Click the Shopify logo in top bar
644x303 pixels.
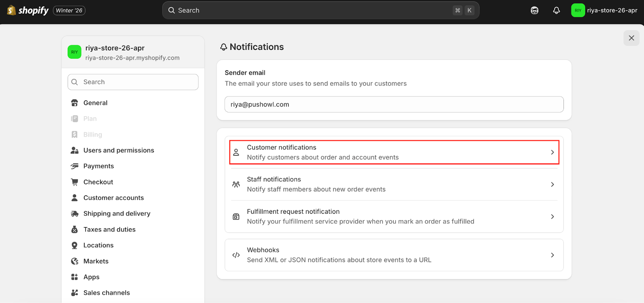tap(28, 10)
